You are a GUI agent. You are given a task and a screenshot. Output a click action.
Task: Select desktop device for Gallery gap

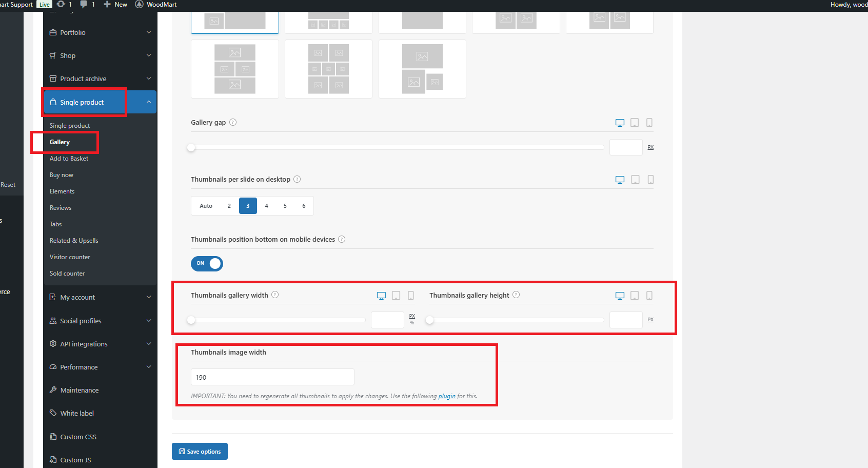(620, 123)
